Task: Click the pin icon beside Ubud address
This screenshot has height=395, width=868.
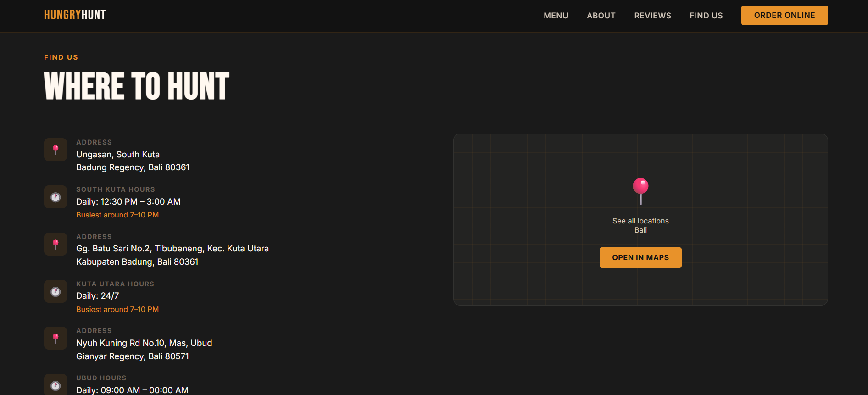Action: (x=56, y=338)
